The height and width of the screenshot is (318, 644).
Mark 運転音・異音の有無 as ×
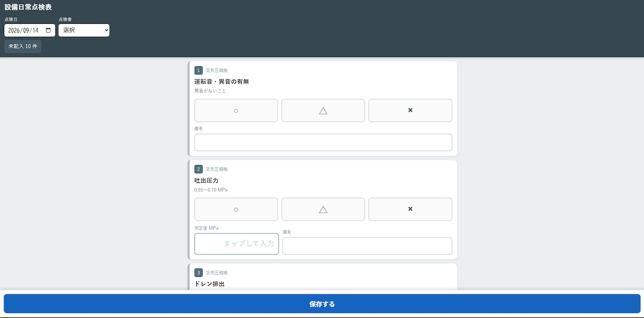(410, 110)
